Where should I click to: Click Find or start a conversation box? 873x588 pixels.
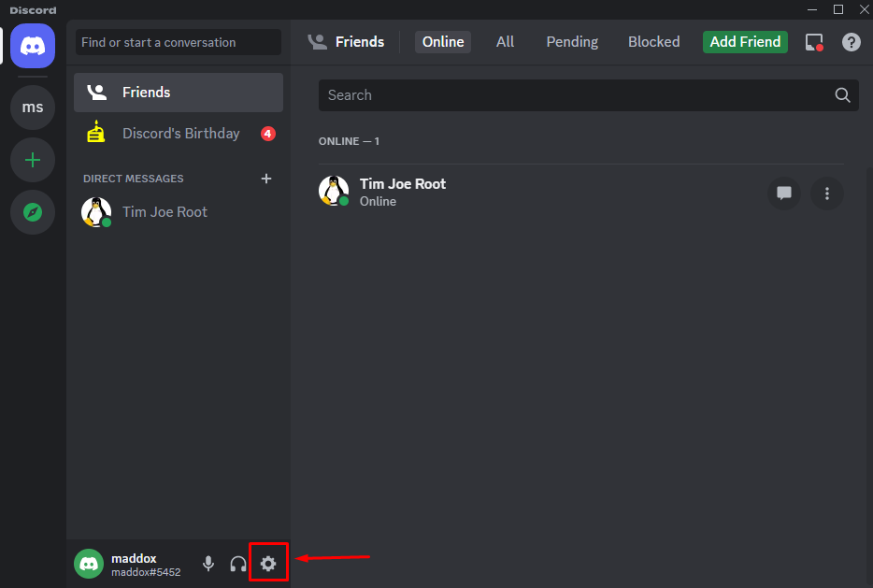coord(179,42)
